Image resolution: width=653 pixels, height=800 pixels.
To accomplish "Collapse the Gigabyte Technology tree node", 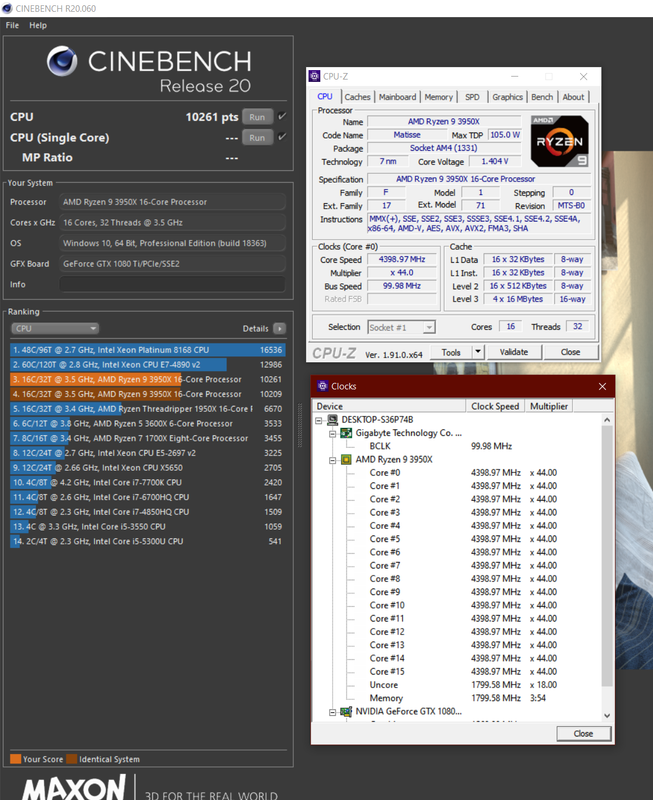I will tap(333, 433).
